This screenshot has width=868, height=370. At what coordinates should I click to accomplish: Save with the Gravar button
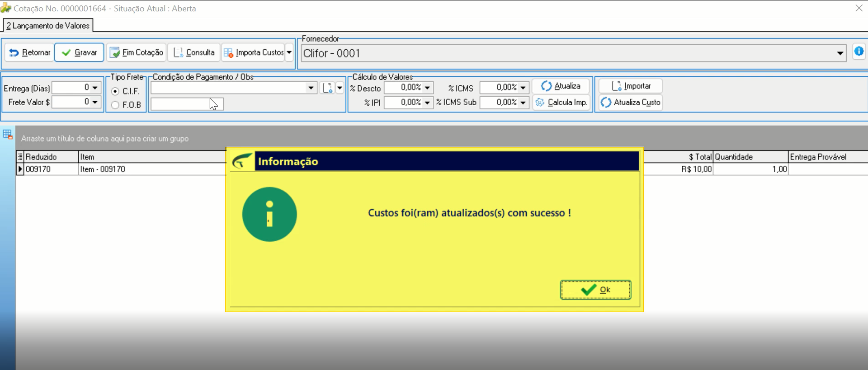pos(80,52)
